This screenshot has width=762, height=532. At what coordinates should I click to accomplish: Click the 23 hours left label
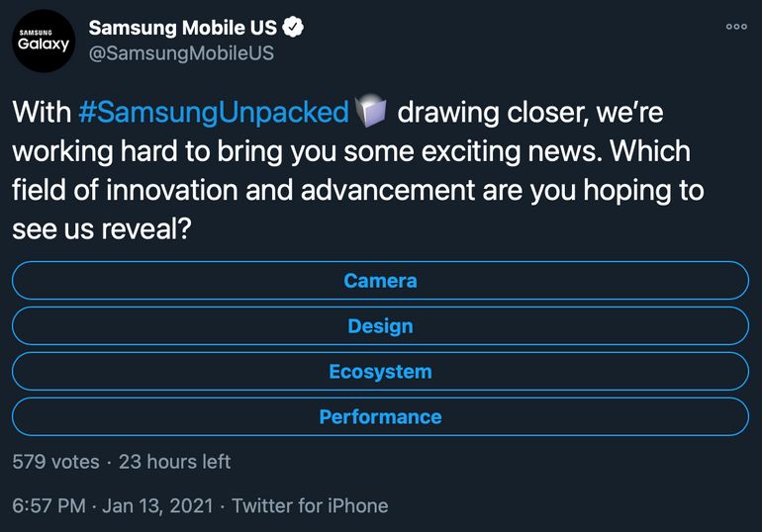(174, 462)
